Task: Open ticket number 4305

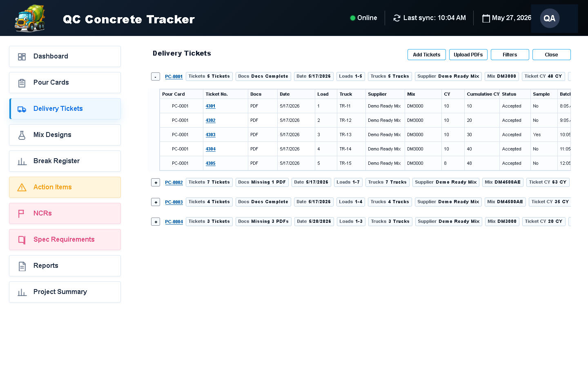Action: pos(211,163)
